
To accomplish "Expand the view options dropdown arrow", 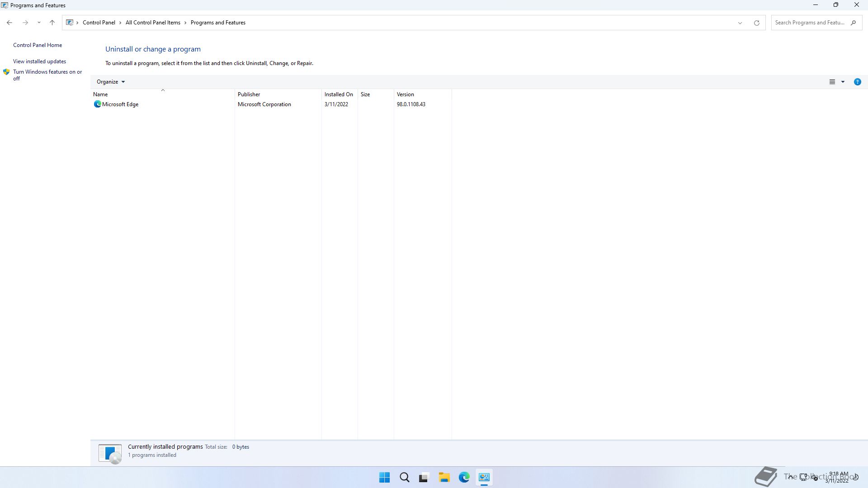I will (843, 82).
